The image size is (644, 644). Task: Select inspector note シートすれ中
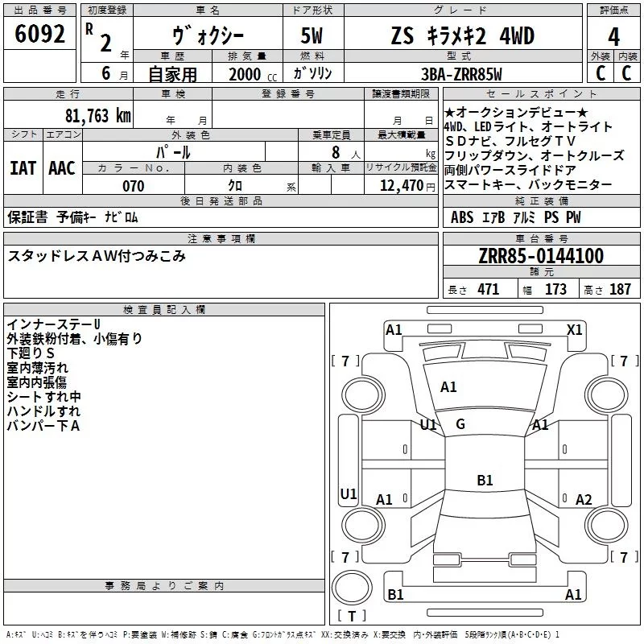[44, 397]
